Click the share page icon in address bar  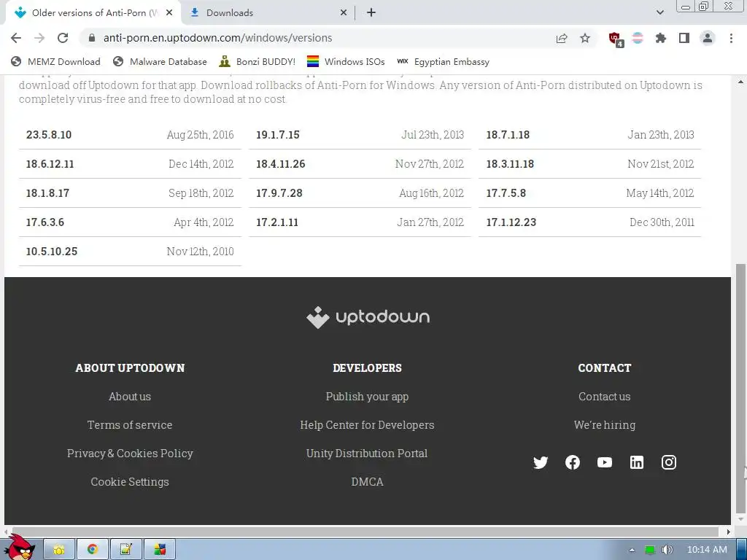click(562, 38)
